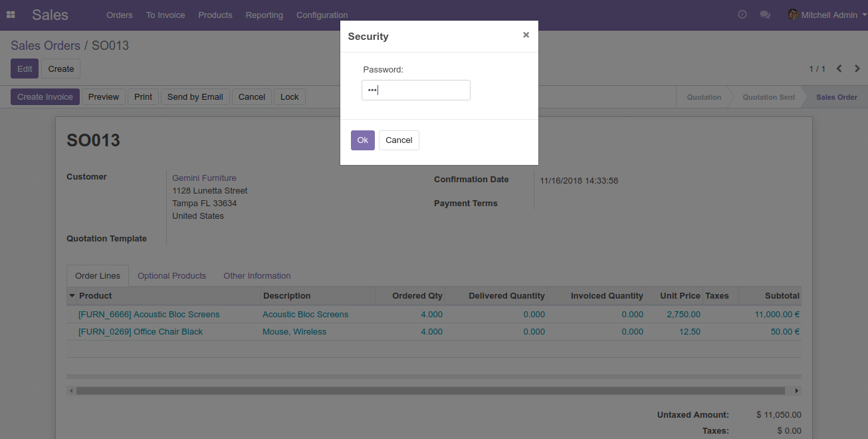
Task: Confirm the password with Ok button
Action: point(363,140)
